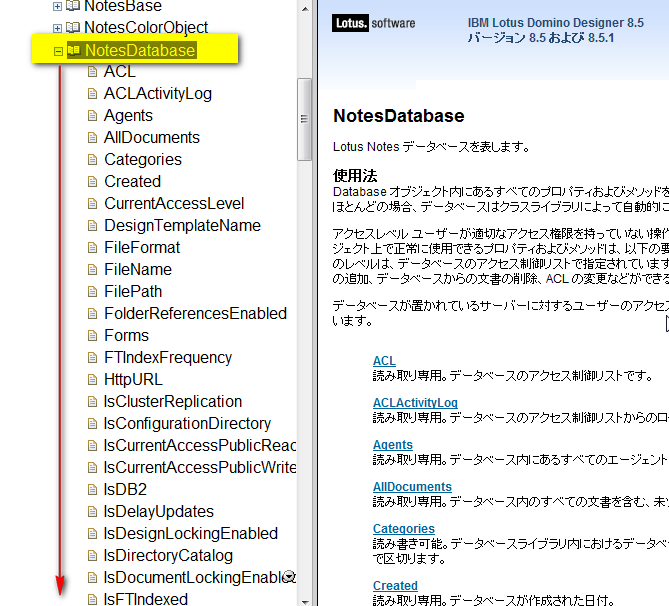Open the Created tree topic
Screen dimensions: 669x606
133,181
